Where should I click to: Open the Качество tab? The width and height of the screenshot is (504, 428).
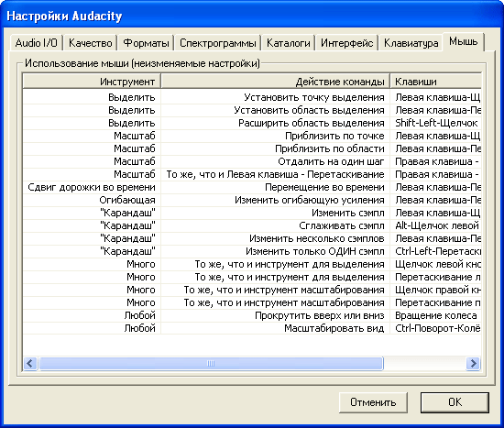pyautogui.click(x=91, y=43)
